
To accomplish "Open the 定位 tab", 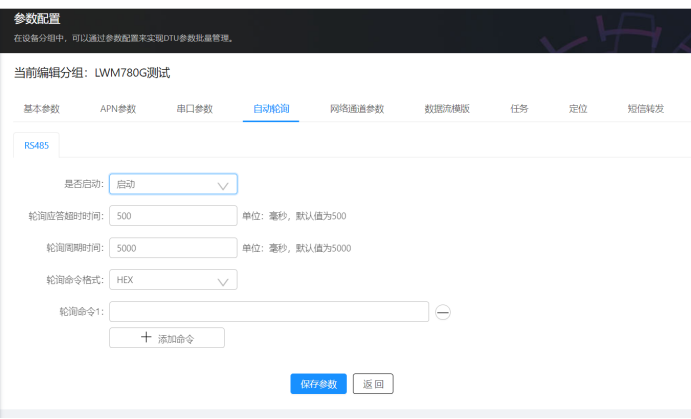I will coord(577,108).
